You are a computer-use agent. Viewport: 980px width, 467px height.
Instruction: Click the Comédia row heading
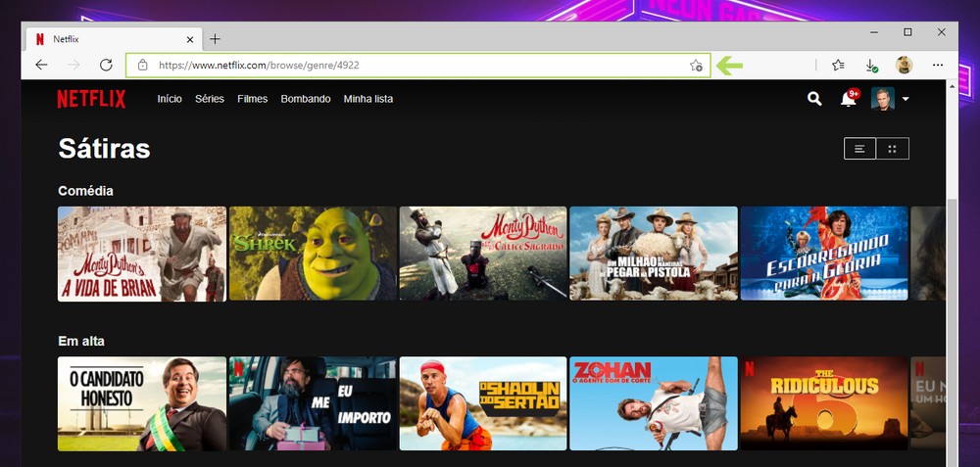[85, 191]
